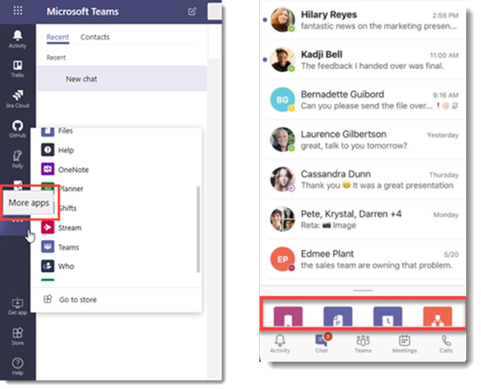The image size is (481, 389).
Task: Tap the drawer handle above app tray
Action: click(x=363, y=290)
